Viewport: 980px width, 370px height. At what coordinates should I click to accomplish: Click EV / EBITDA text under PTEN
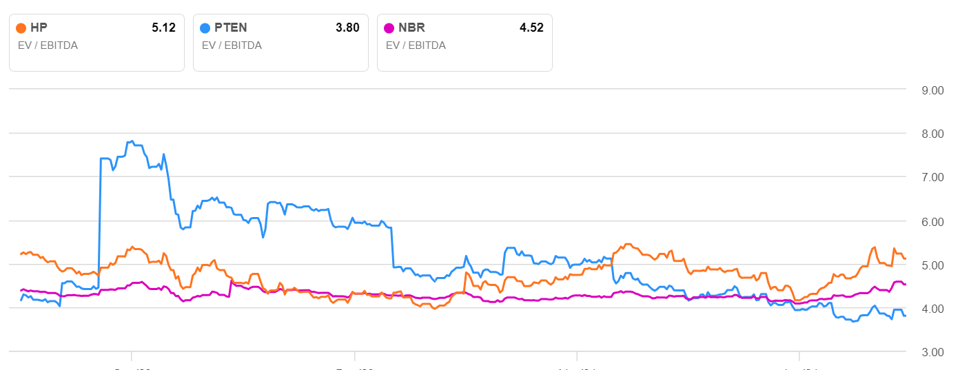232,45
